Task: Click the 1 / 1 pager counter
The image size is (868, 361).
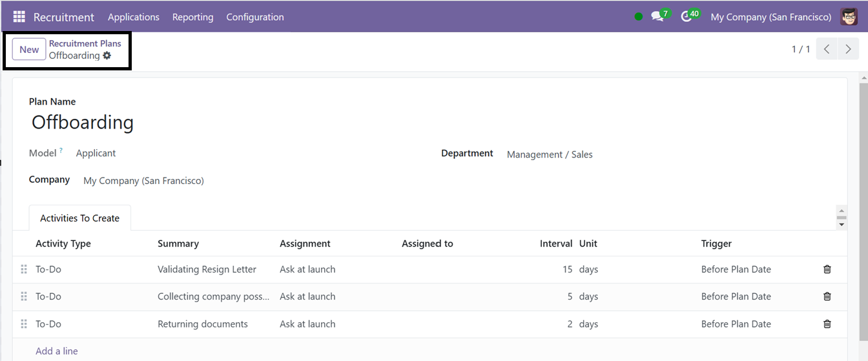Action: (x=801, y=49)
